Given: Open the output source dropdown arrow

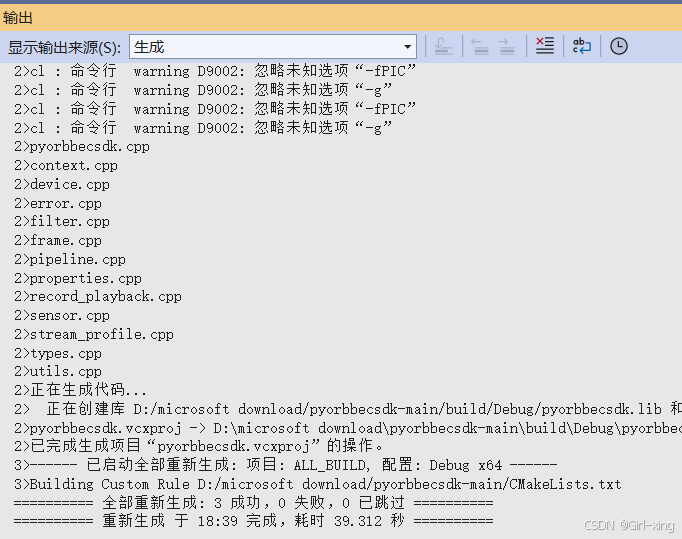Looking at the screenshot, I should 407,47.
